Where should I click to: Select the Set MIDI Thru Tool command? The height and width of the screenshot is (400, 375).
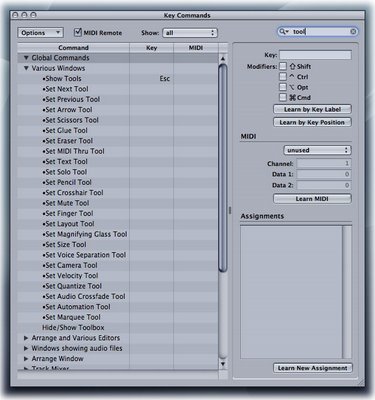click(x=73, y=151)
